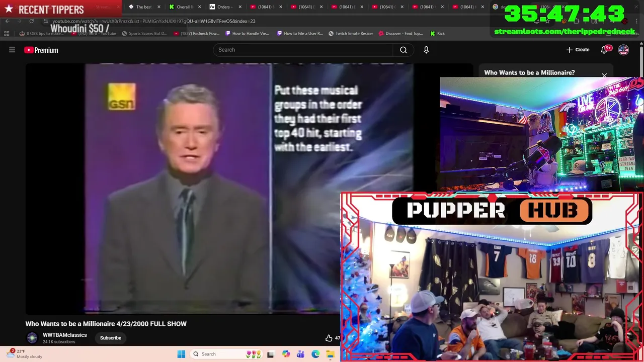Like the video with the thumbs-up icon

[329, 338]
